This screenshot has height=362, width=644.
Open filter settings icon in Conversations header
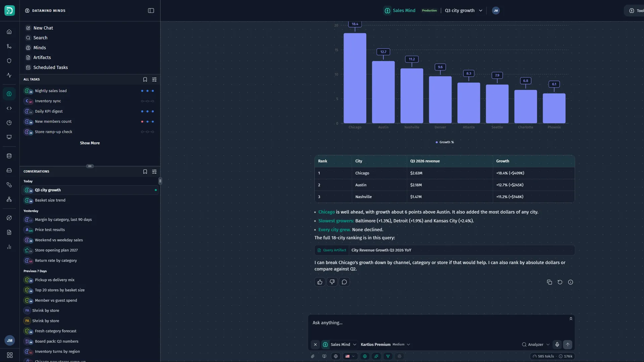(x=154, y=172)
